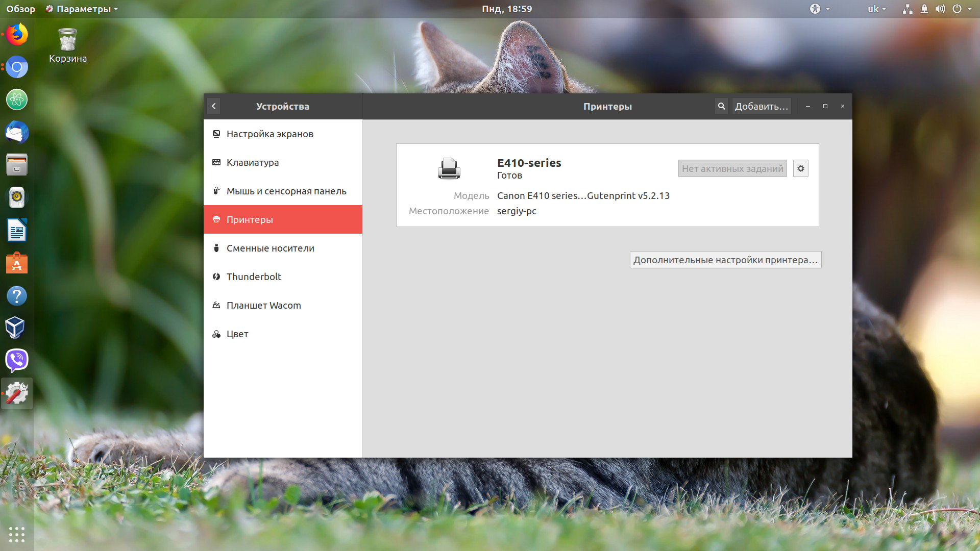
Task: Open Ubuntu Software store icon
Action: pyautogui.click(x=17, y=263)
